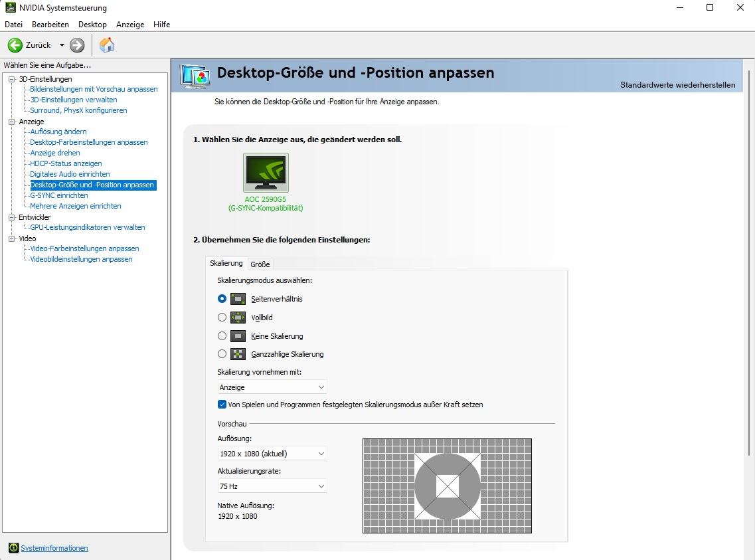The width and height of the screenshot is (755, 560).
Task: Open the Desktop menu
Action: pos(92,25)
